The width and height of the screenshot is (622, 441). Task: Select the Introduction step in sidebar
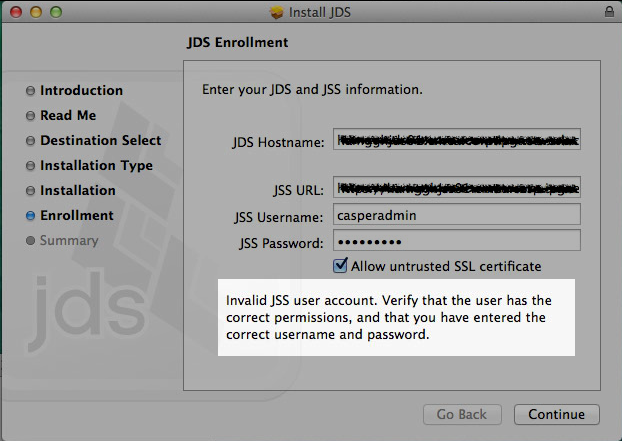[81, 90]
